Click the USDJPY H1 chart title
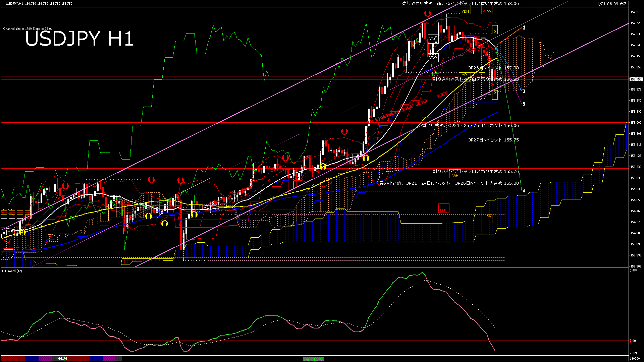644x362 pixels. tap(79, 39)
